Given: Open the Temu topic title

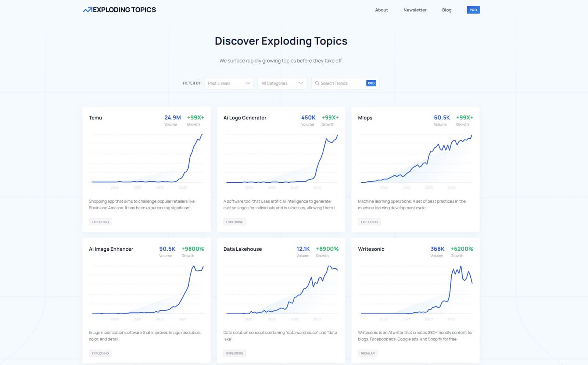Looking at the screenshot, I should coord(96,118).
